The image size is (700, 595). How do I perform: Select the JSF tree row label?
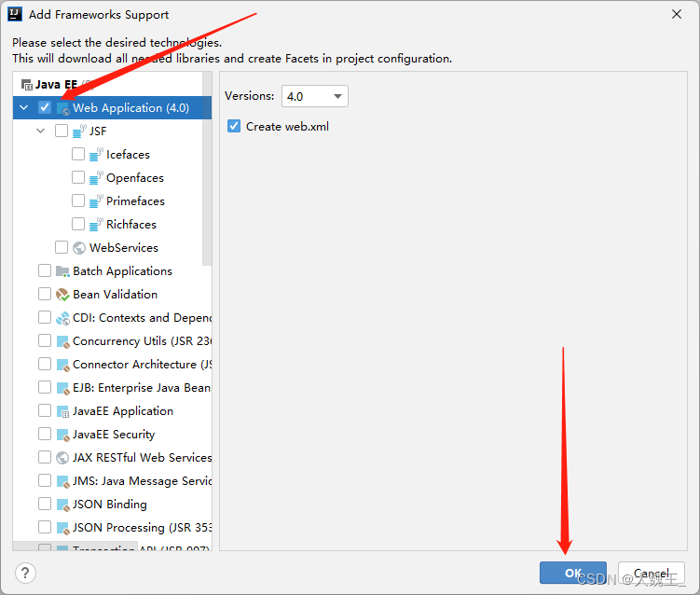98,131
